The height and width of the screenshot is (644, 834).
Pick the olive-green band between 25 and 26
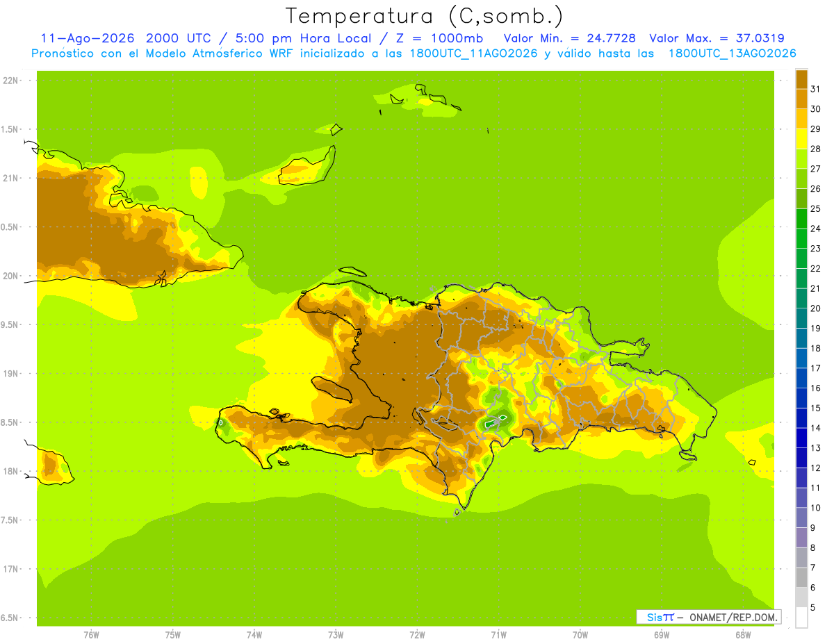801,199
